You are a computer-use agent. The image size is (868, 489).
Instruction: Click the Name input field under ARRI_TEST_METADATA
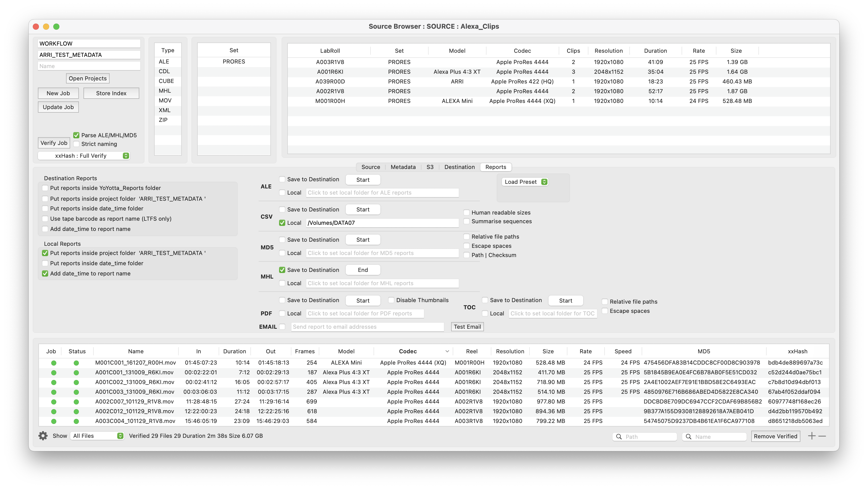tap(89, 66)
